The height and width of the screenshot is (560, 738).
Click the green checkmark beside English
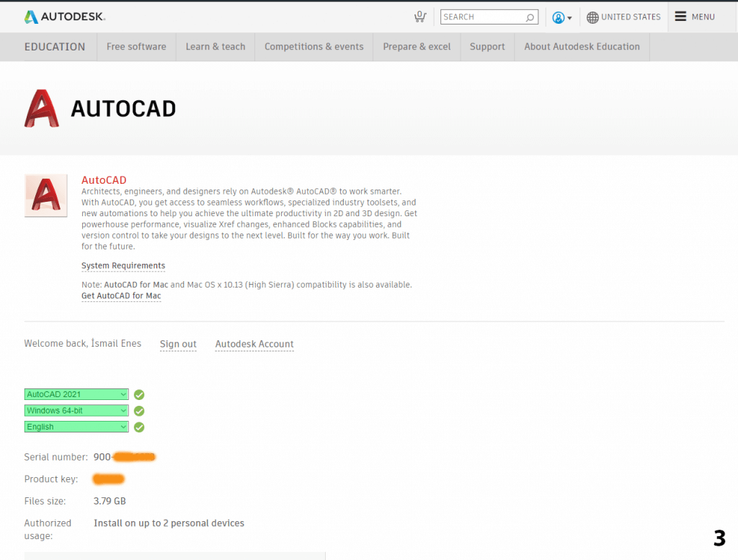pyautogui.click(x=138, y=427)
